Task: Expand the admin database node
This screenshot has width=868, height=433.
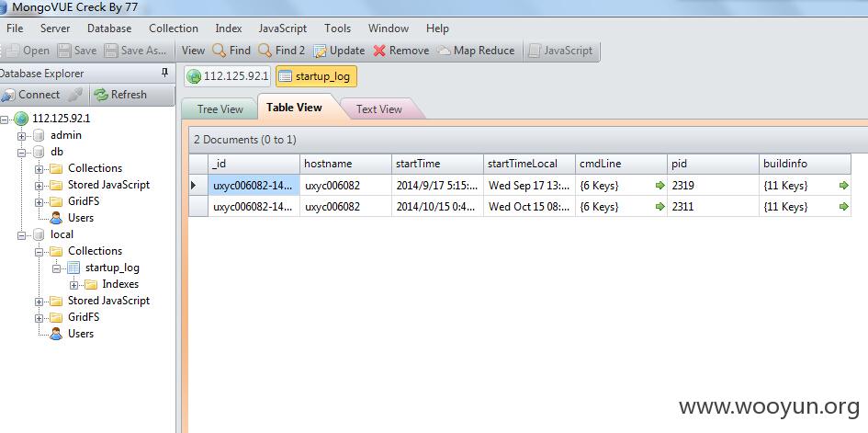Action: pos(22,136)
